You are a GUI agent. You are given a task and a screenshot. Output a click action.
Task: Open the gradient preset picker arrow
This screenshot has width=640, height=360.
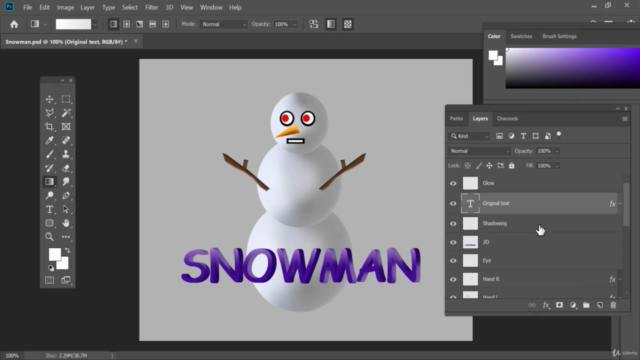tap(95, 24)
